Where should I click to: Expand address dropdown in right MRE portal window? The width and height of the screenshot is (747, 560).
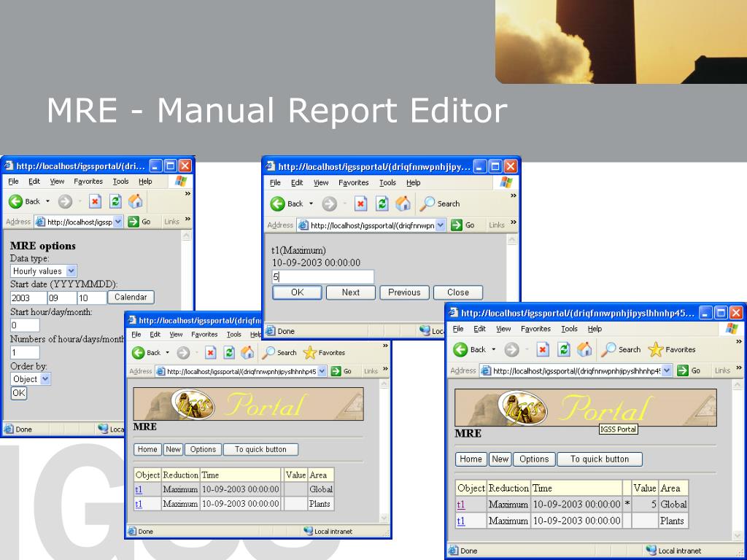point(667,370)
